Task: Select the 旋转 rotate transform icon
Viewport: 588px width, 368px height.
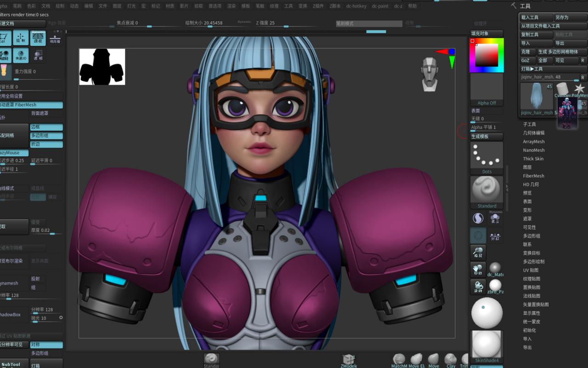Action: [x=478, y=286]
